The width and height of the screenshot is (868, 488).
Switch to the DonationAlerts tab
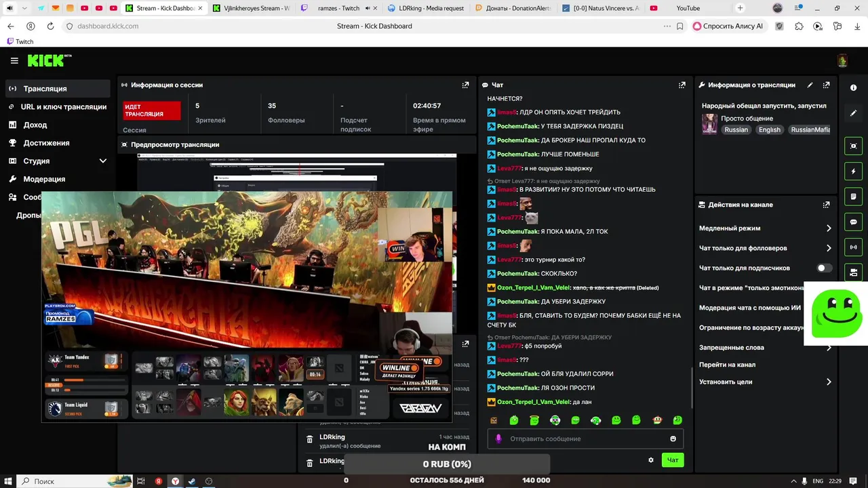pyautogui.click(x=515, y=8)
